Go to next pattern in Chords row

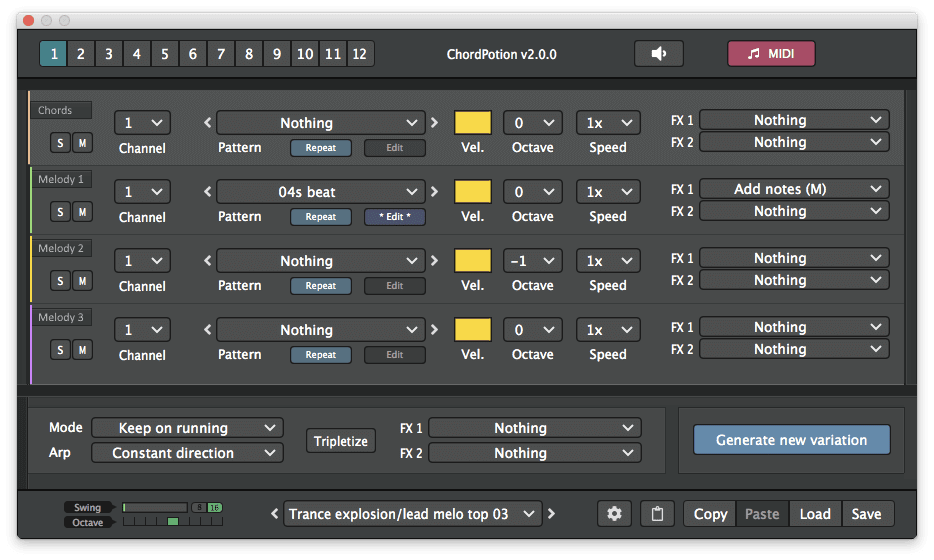434,123
